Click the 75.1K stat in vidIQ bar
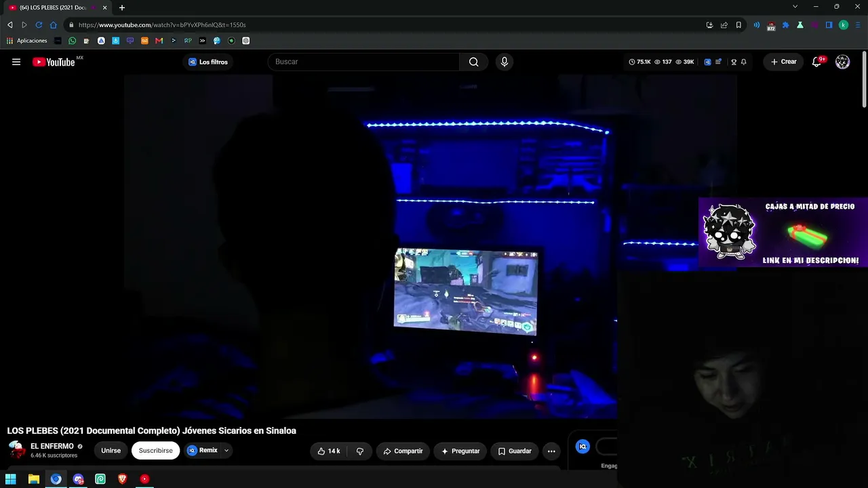The image size is (868, 488). [x=639, y=62]
